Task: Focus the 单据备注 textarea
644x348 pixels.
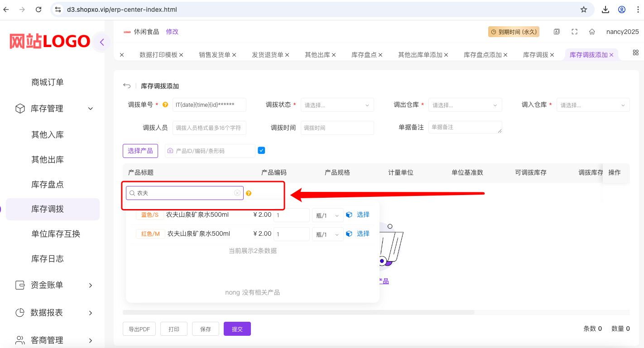Action: point(465,127)
